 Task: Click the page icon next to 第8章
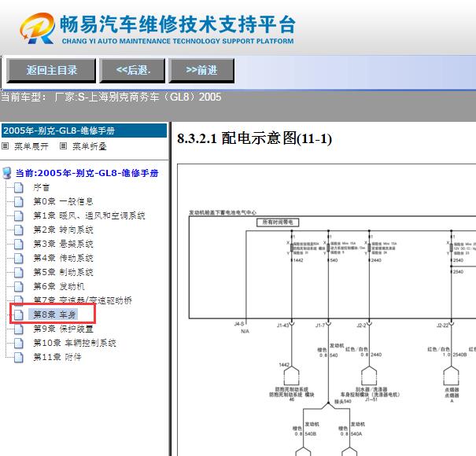point(19,314)
